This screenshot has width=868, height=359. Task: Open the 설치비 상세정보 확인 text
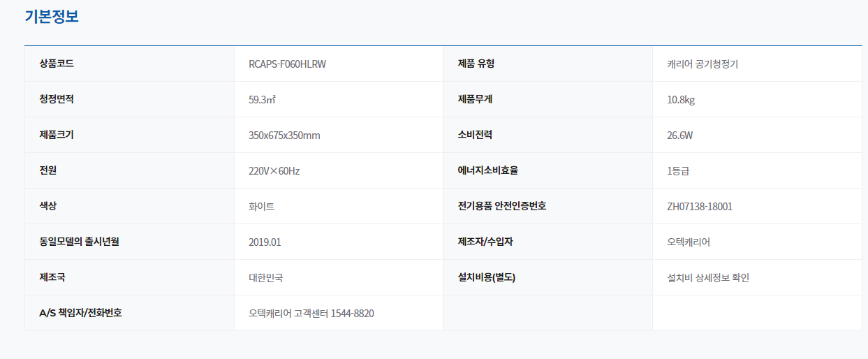click(x=708, y=278)
